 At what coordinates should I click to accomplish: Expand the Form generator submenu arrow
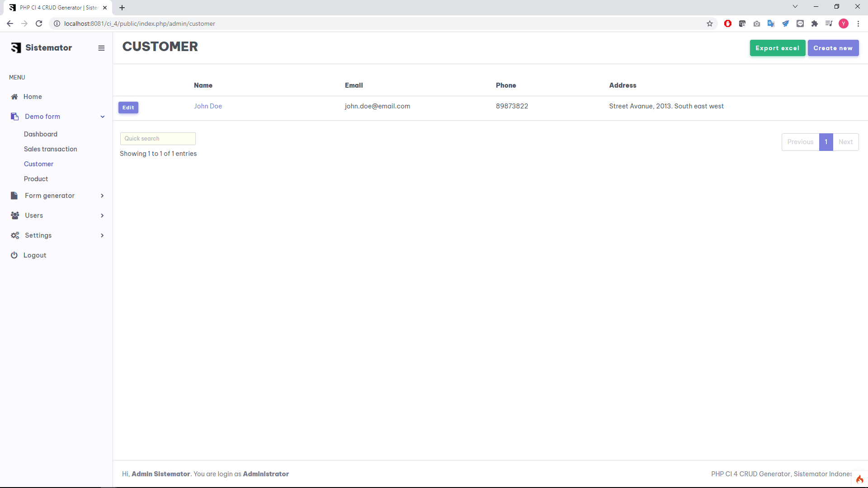coord(102,196)
